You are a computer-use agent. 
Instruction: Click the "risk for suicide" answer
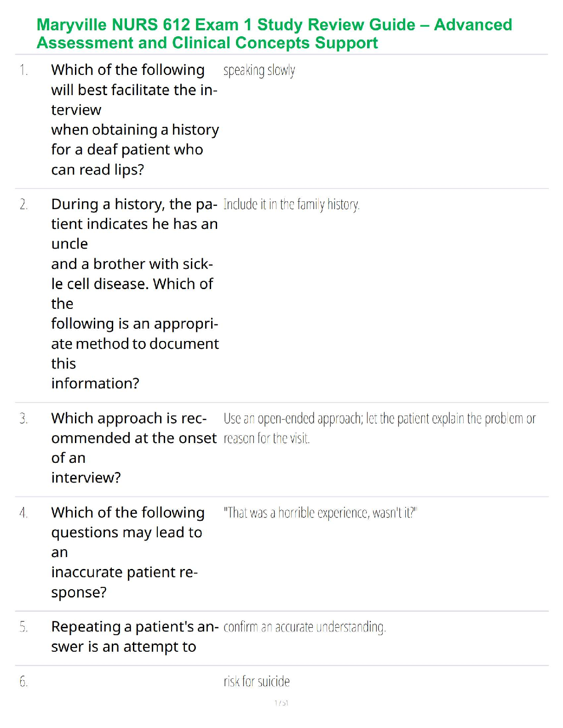click(257, 682)
